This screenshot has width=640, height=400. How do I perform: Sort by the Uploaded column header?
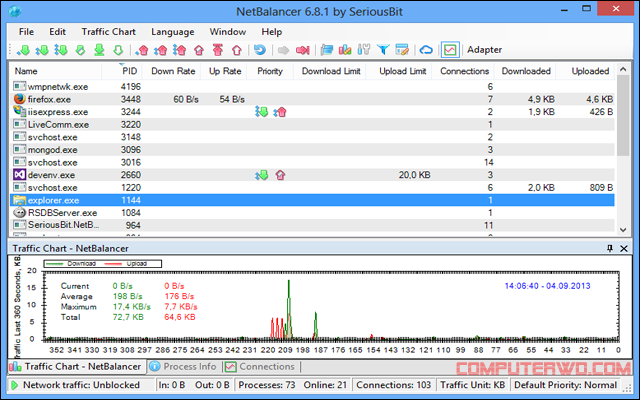click(x=587, y=71)
